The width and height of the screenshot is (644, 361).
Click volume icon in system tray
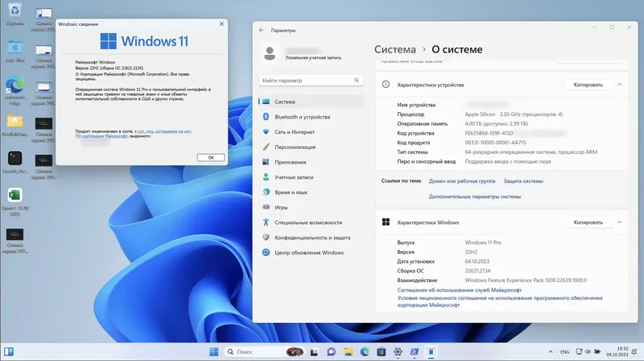pos(588,351)
